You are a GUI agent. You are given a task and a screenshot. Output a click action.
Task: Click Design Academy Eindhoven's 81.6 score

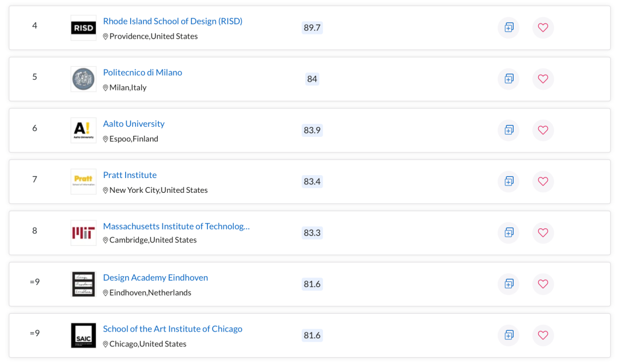pyautogui.click(x=312, y=284)
